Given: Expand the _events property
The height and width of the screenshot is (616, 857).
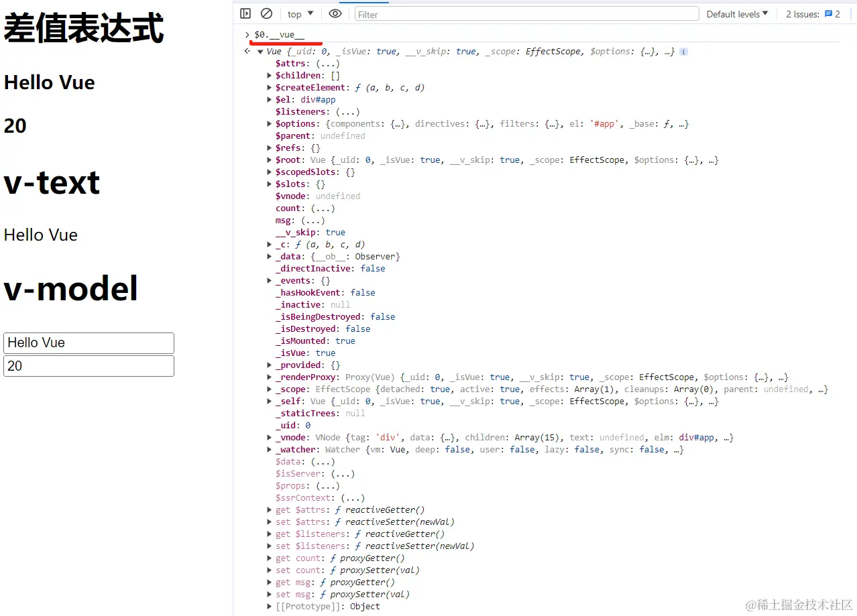Looking at the screenshot, I should coord(270,281).
